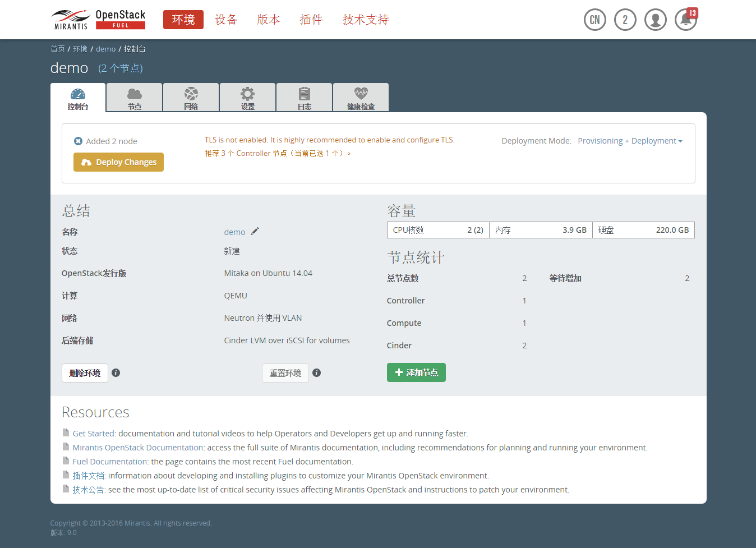756x548 pixels.
Task: Click the 推荐 3 个 Controller 节点 warning
Action: 278,153
